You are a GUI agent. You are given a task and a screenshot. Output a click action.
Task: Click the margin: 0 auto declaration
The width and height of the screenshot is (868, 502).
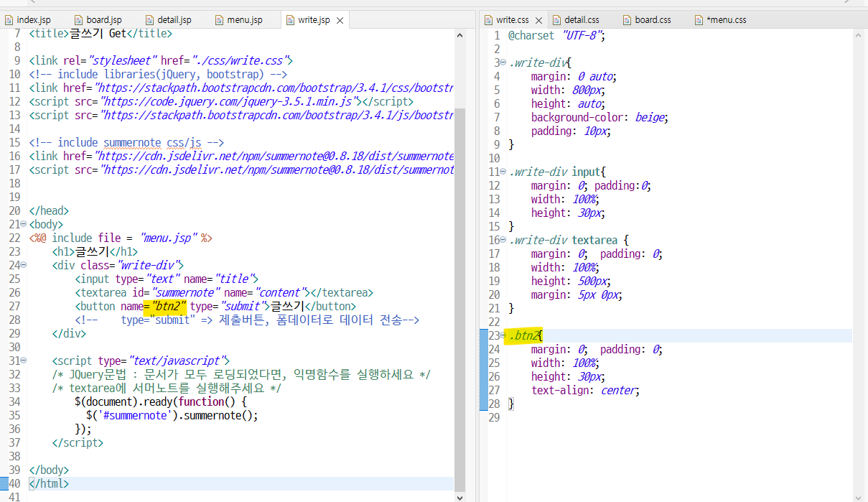coord(574,76)
